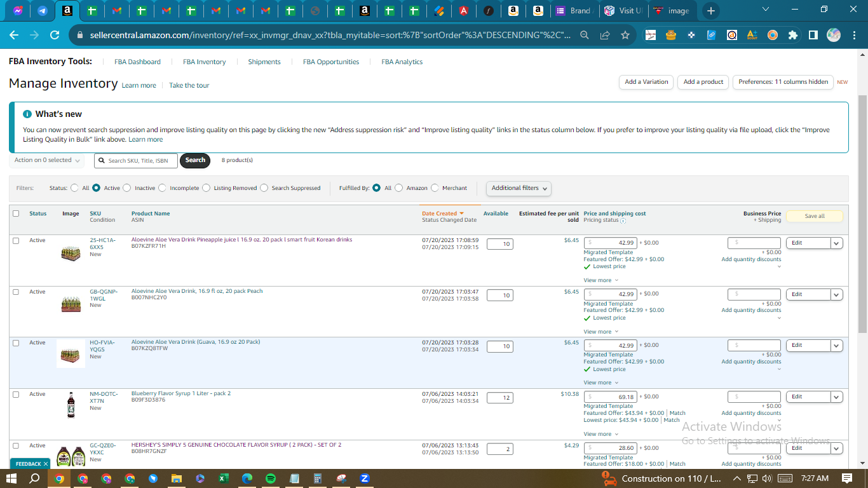Expand View more for the Blueberry Syrup row
868x488 pixels.
[x=600, y=434]
